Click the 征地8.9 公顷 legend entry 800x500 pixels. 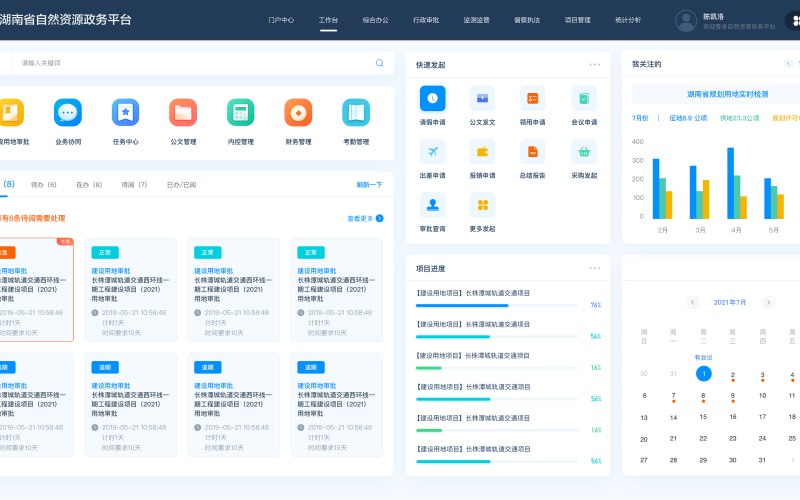[x=688, y=118]
